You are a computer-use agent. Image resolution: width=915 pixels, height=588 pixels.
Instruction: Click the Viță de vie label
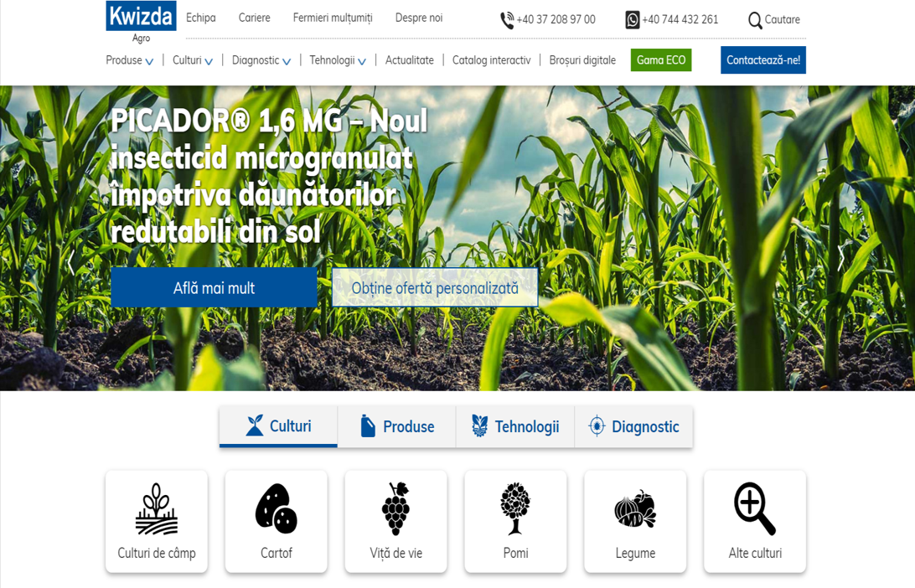396,553
